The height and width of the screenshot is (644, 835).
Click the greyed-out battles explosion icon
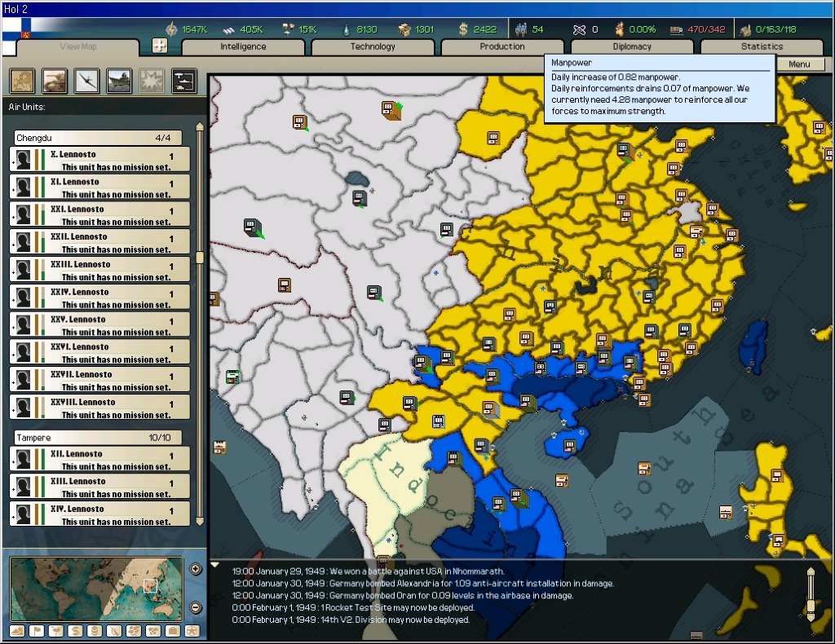point(152,81)
